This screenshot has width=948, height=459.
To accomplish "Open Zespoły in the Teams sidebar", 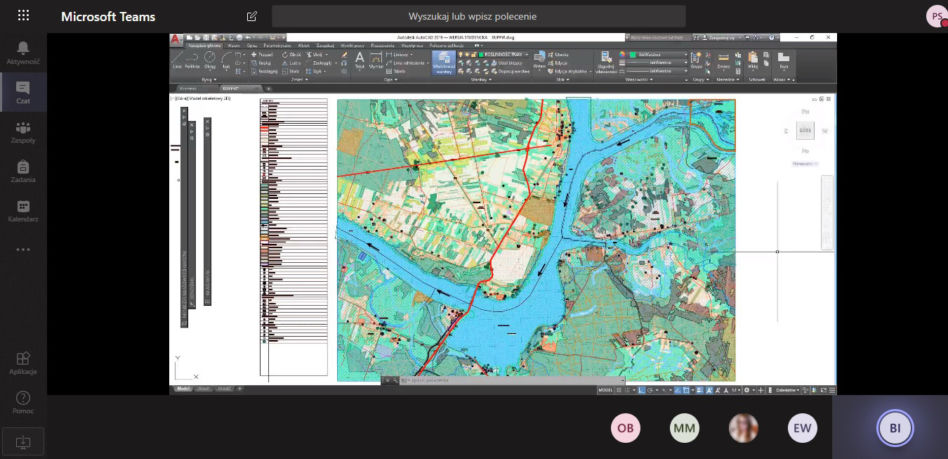I will coord(23,132).
